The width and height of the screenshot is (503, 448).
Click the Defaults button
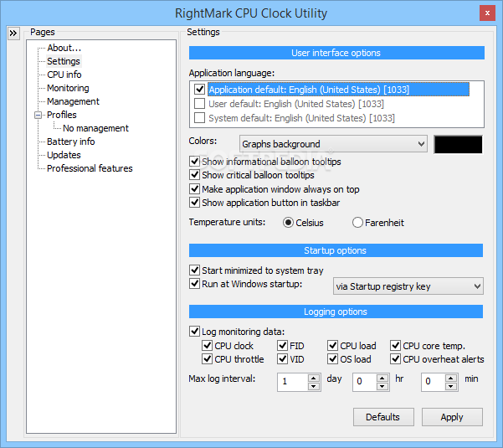click(383, 417)
